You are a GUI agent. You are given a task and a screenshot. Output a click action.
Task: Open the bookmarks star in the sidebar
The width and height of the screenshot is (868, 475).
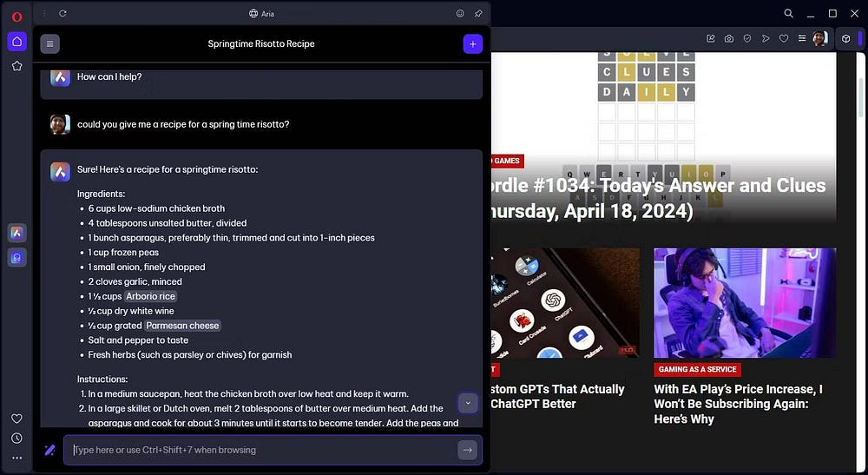tap(16, 66)
